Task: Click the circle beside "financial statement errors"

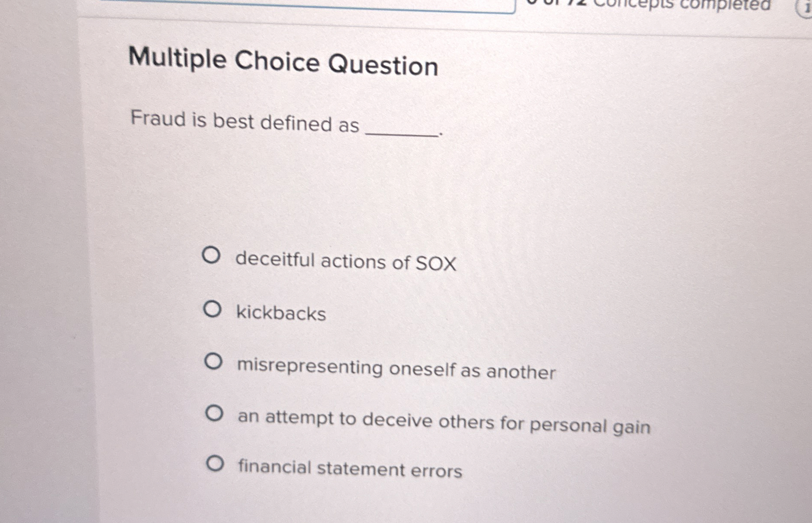Action: pos(216,464)
